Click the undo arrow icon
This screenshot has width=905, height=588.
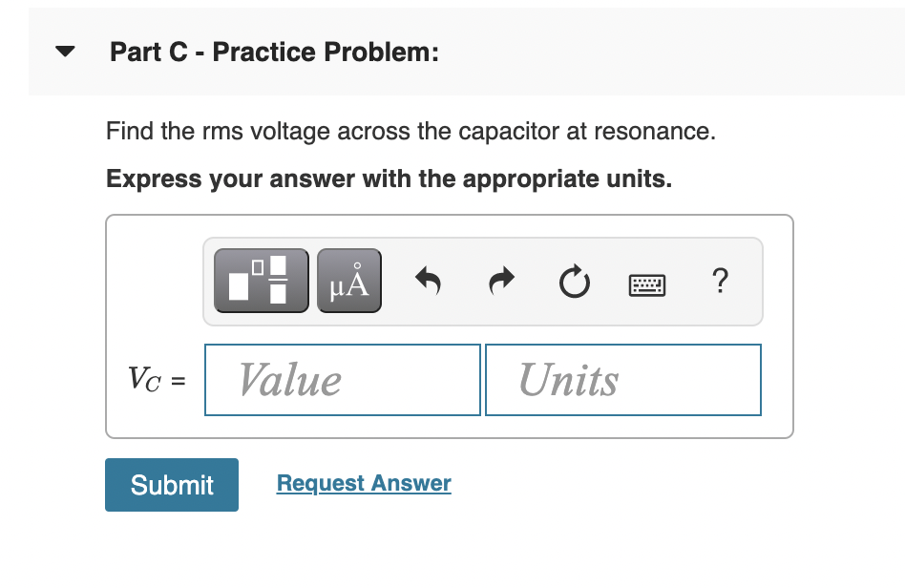click(x=427, y=280)
